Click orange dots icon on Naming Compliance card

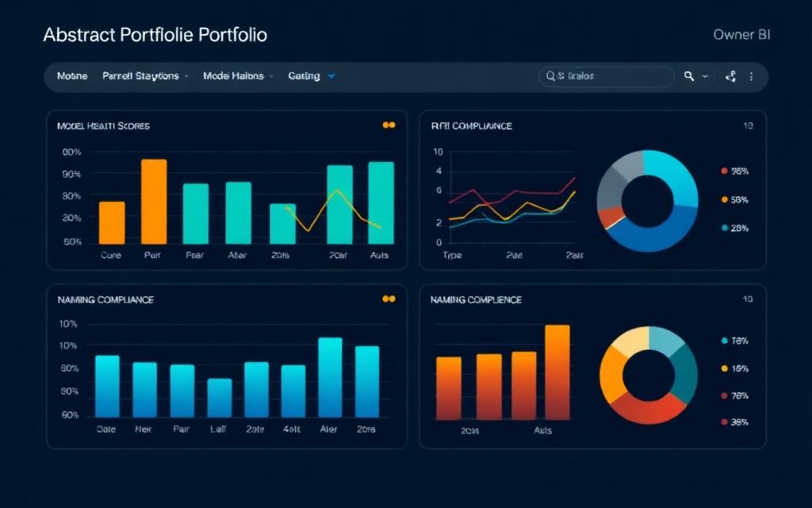[x=389, y=298]
